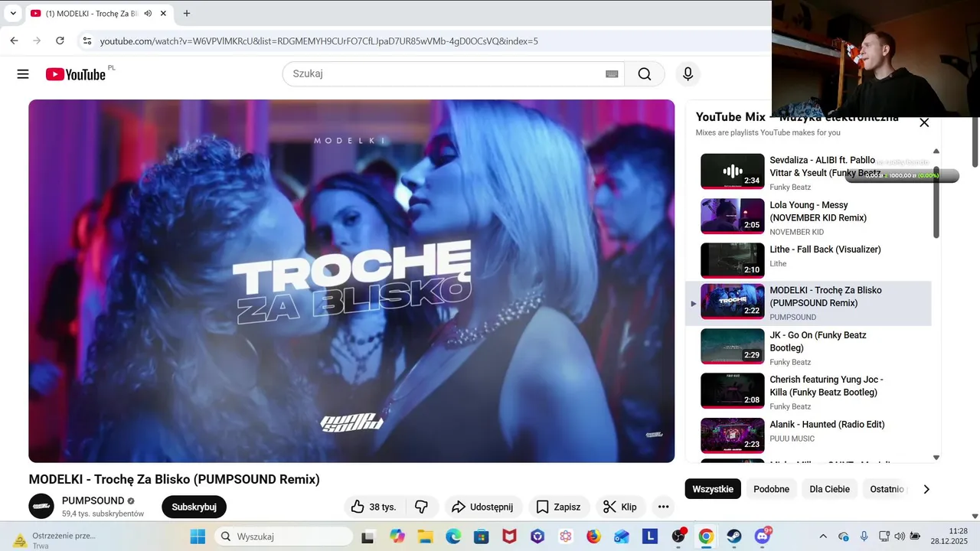The width and height of the screenshot is (980, 551).
Task: Open the volume control in system tray
Action: 900,536
